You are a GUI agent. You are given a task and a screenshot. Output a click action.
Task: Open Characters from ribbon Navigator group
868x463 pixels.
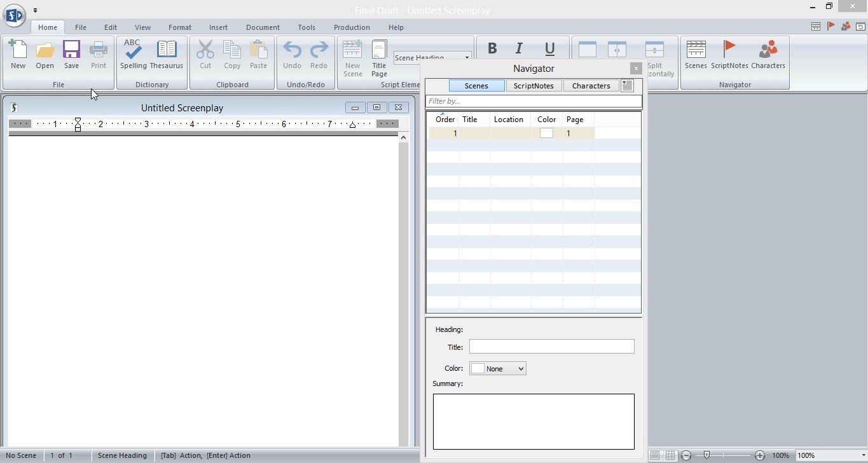768,55
